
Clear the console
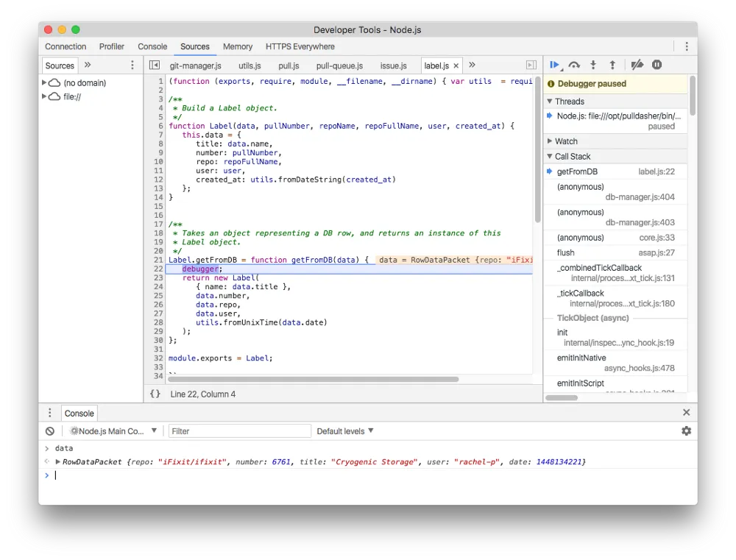pos(50,431)
